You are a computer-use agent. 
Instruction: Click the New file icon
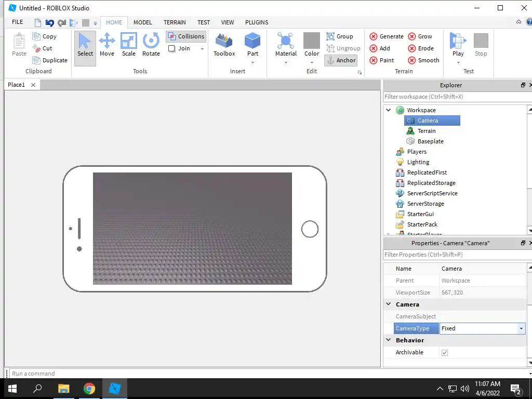(38, 23)
